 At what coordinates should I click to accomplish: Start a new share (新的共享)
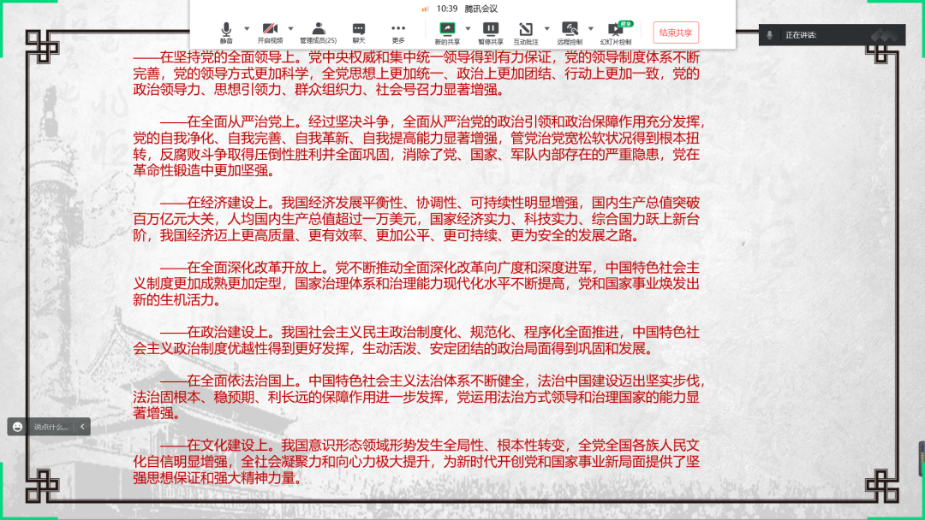click(446, 30)
